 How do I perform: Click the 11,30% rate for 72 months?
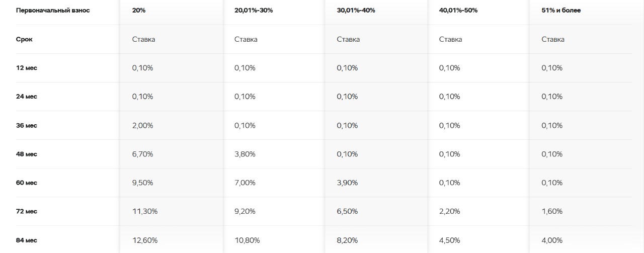click(145, 211)
